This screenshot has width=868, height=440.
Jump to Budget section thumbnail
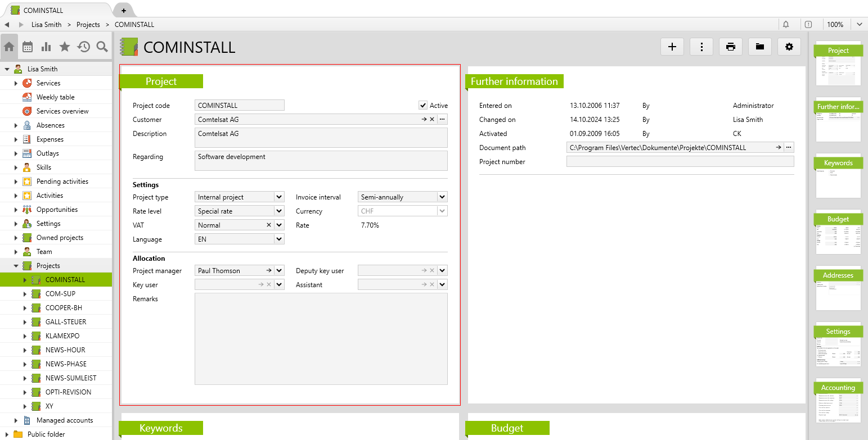838,232
